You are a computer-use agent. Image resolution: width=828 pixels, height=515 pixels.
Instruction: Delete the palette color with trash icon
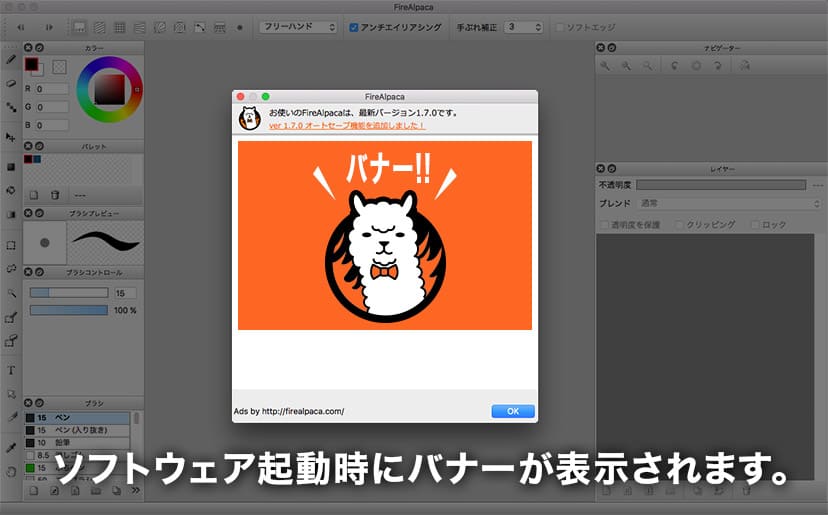pyautogui.click(x=55, y=195)
